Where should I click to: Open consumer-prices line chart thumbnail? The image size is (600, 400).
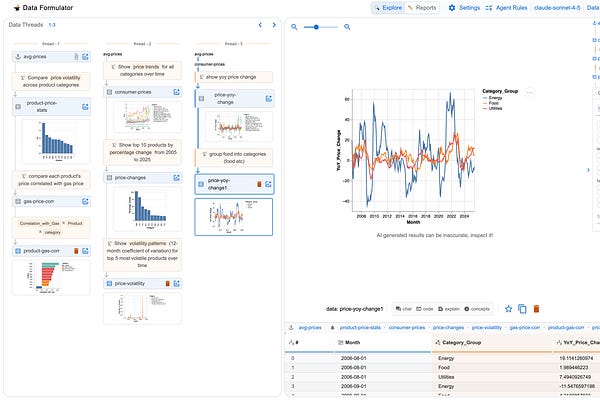147,116
